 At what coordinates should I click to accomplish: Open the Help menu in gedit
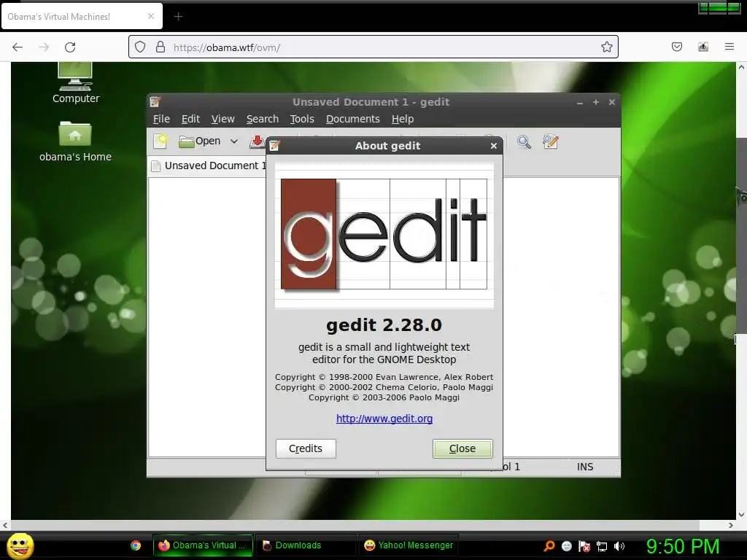[x=403, y=119]
